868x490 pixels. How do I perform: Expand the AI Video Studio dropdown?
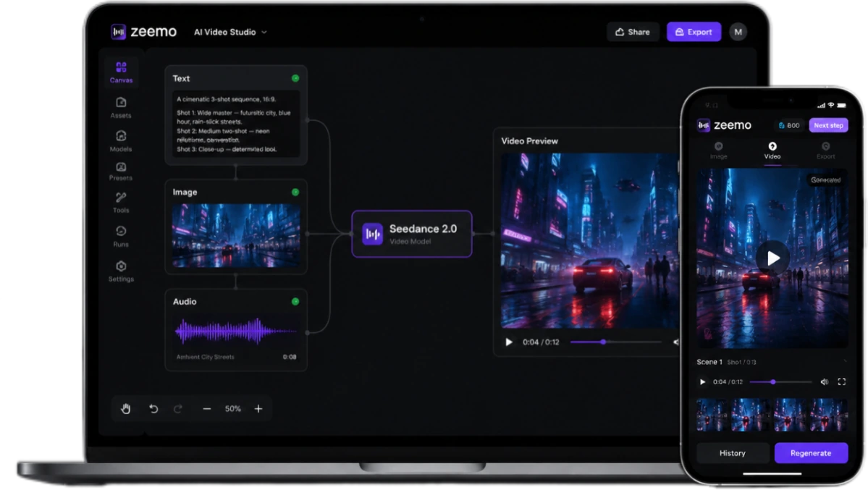pos(230,32)
